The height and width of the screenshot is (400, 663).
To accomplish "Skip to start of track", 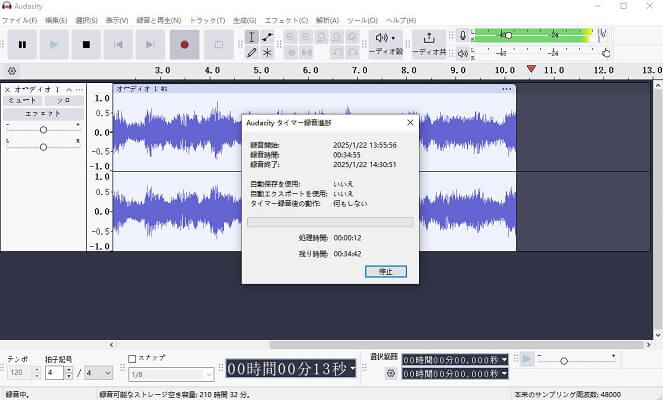I will tap(118, 44).
